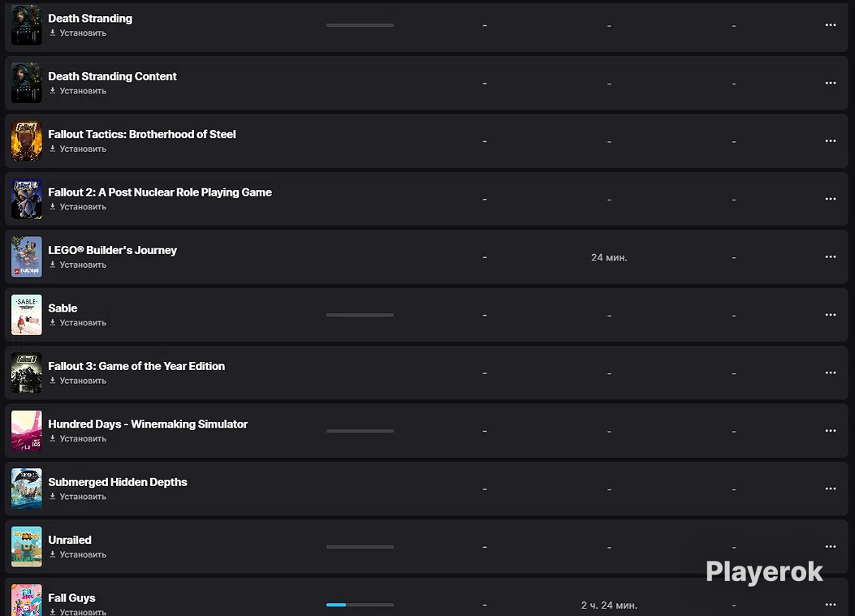
Task: Open the three-dot menu for Fallout 2
Action: 830,199
